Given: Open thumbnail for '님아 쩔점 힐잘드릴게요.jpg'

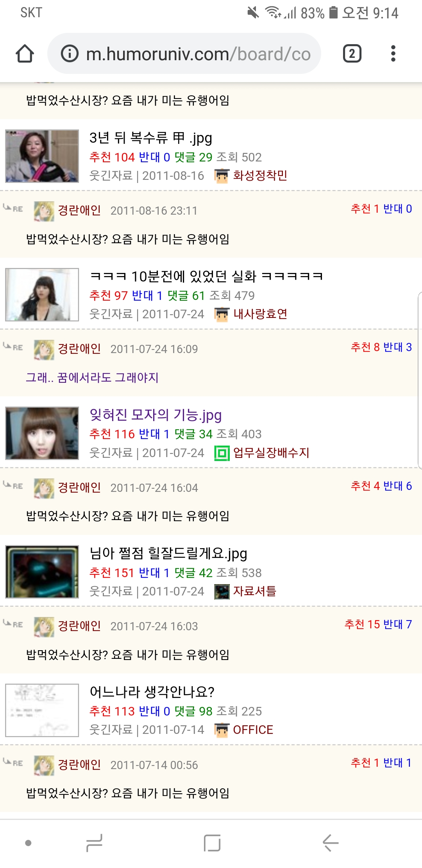Looking at the screenshot, I should point(42,572).
